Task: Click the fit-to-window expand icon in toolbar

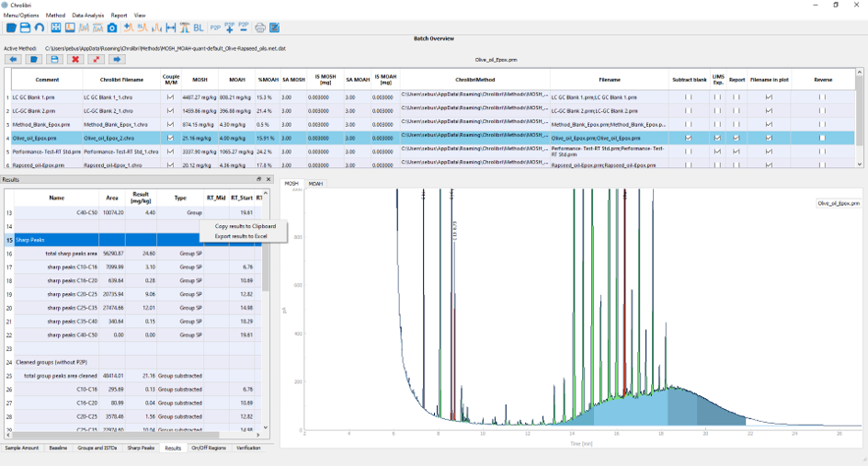Action: 56,28
